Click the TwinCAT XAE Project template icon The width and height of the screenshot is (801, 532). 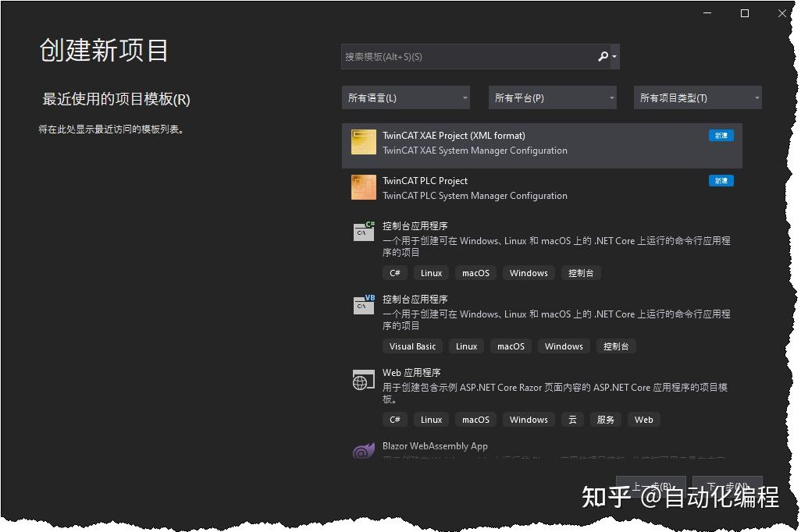(363, 142)
